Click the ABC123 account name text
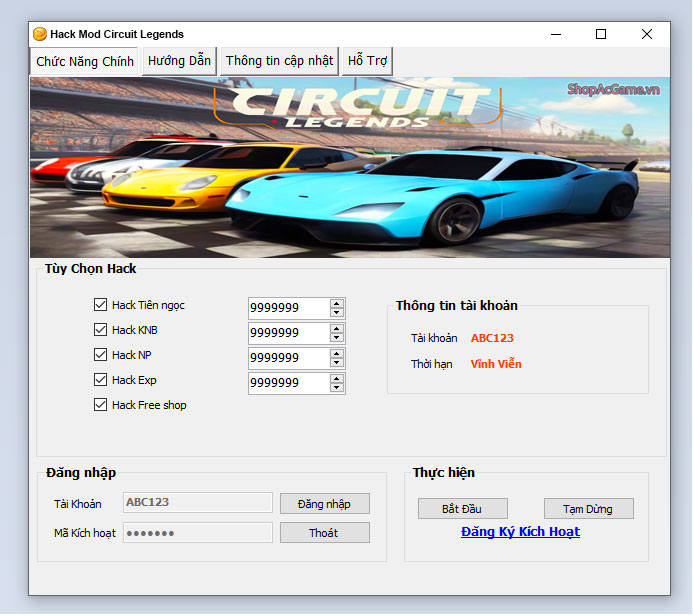This screenshot has height=616, width=693. pos(492,338)
